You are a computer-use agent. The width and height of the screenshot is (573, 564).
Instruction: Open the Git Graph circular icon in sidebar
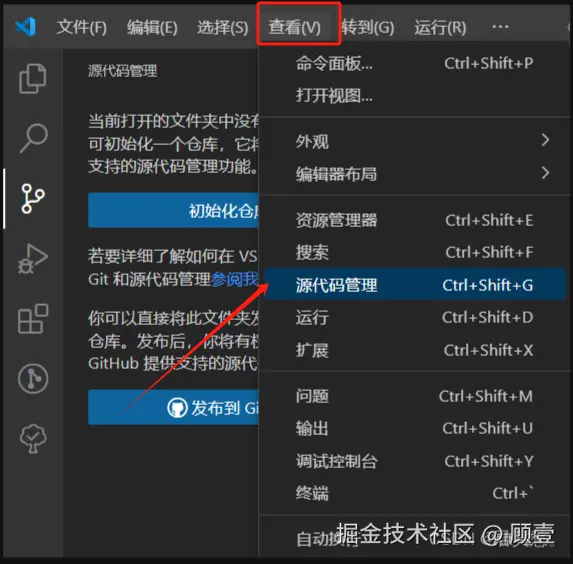[33, 378]
